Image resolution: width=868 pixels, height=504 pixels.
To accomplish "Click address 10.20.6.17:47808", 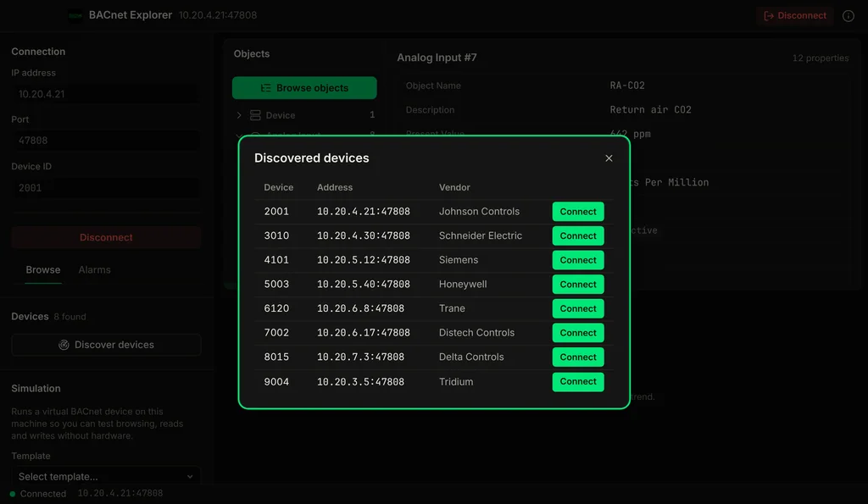I will pos(363,333).
